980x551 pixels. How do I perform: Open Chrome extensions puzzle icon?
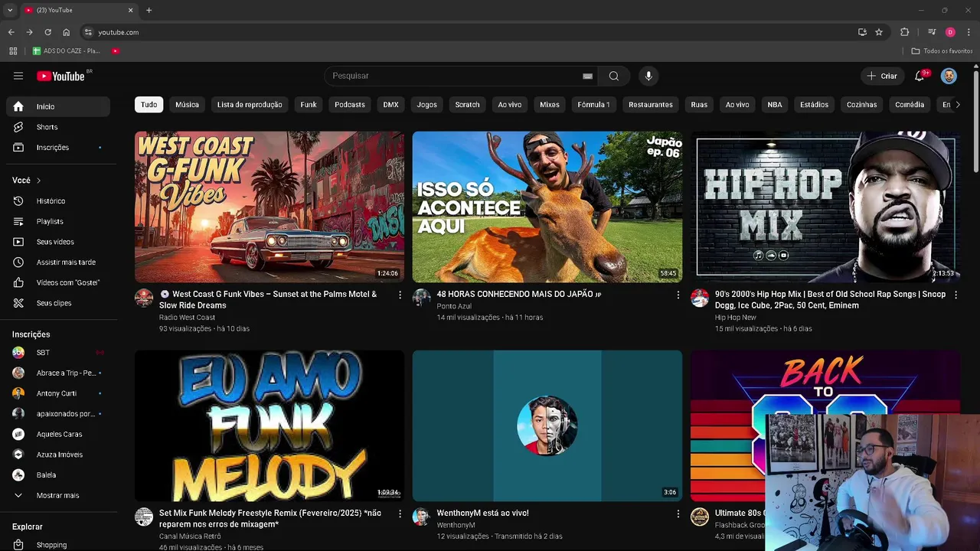pyautogui.click(x=905, y=32)
